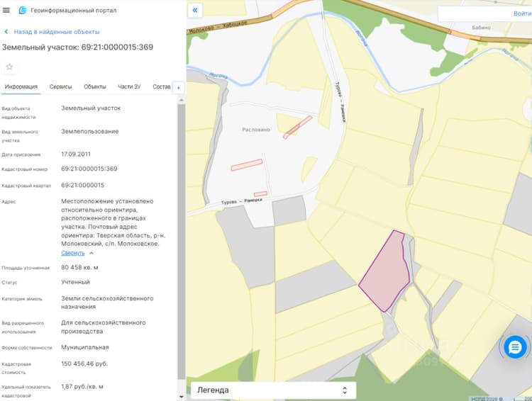Image resolution: width=532 pixels, height=401 pixels.
Task: Click the scrollbar up arrow in info panel
Action: [181, 100]
